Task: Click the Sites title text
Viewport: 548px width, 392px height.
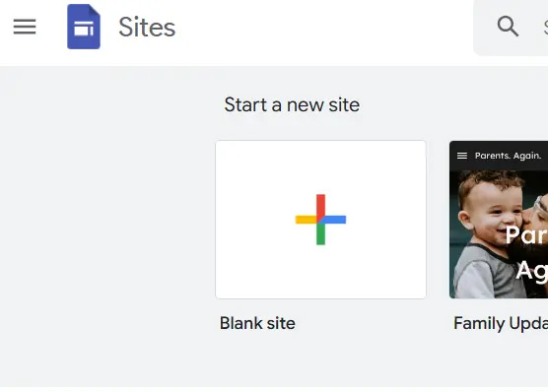Action: (147, 28)
